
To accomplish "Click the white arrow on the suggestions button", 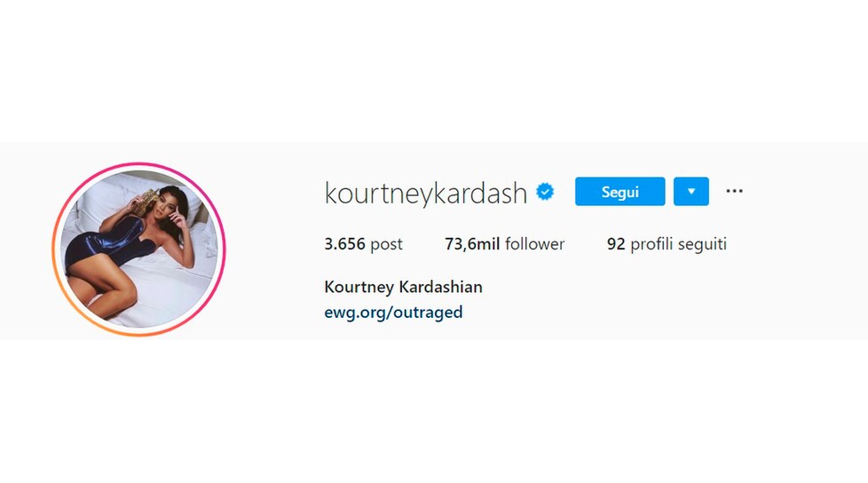I will [690, 192].
